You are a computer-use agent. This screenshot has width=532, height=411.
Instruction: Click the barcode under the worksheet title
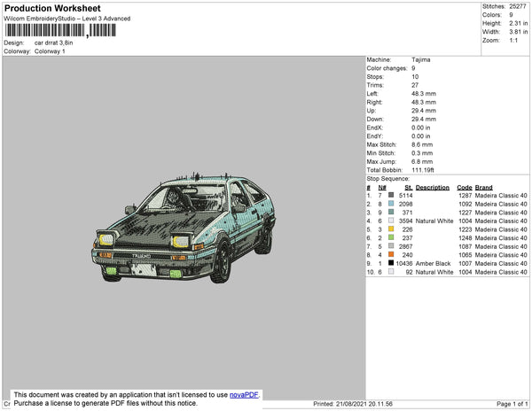click(x=60, y=30)
